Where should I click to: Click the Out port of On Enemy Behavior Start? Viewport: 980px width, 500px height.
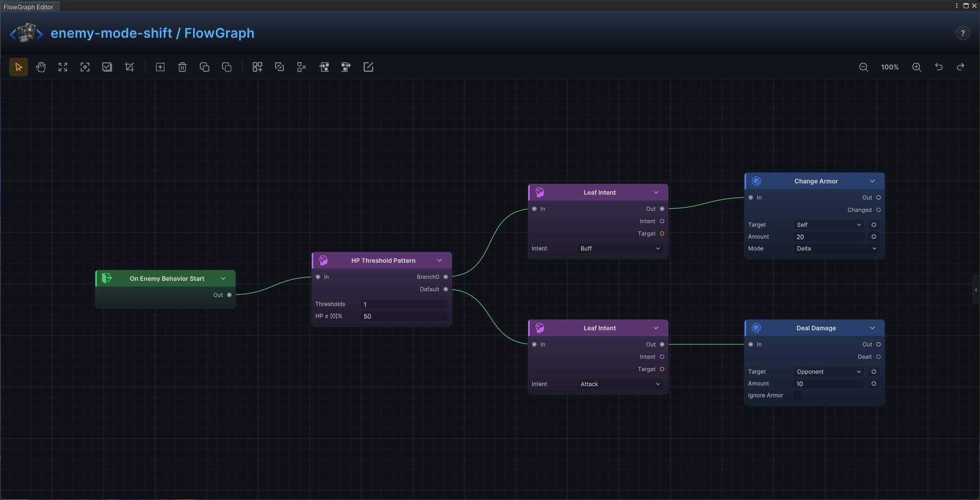point(229,295)
